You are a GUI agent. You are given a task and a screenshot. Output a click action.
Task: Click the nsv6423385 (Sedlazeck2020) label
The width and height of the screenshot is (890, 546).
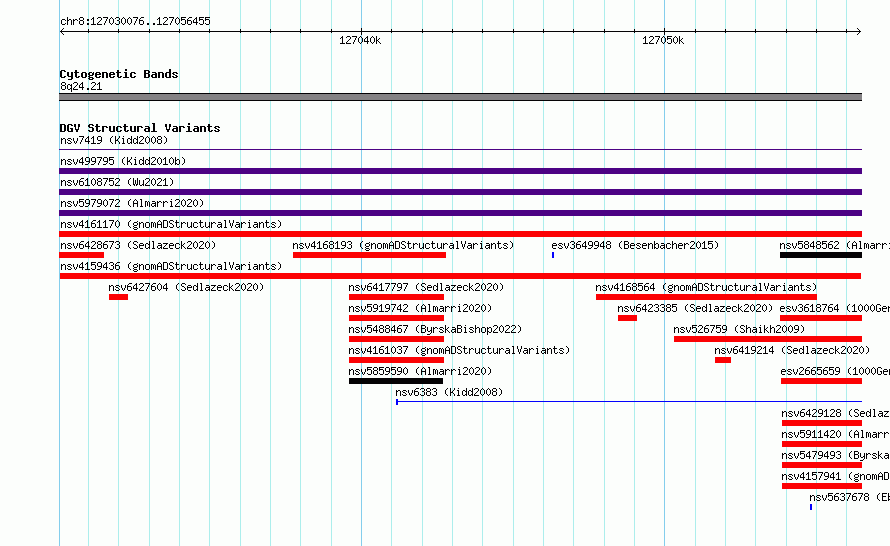[695, 308]
